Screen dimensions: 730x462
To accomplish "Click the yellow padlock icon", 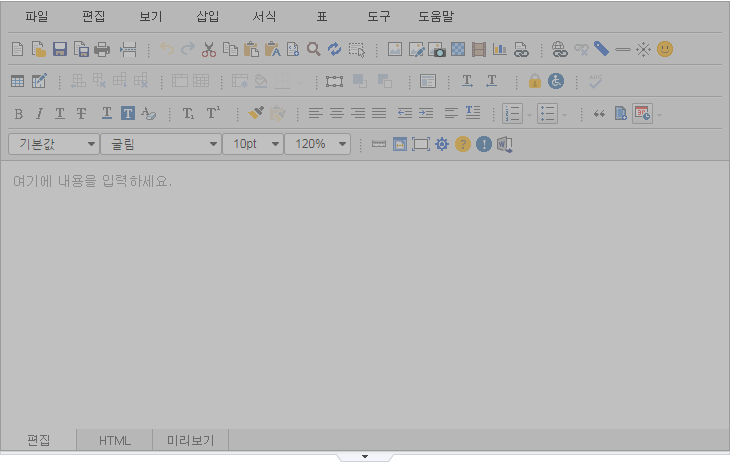I will click(x=534, y=81).
